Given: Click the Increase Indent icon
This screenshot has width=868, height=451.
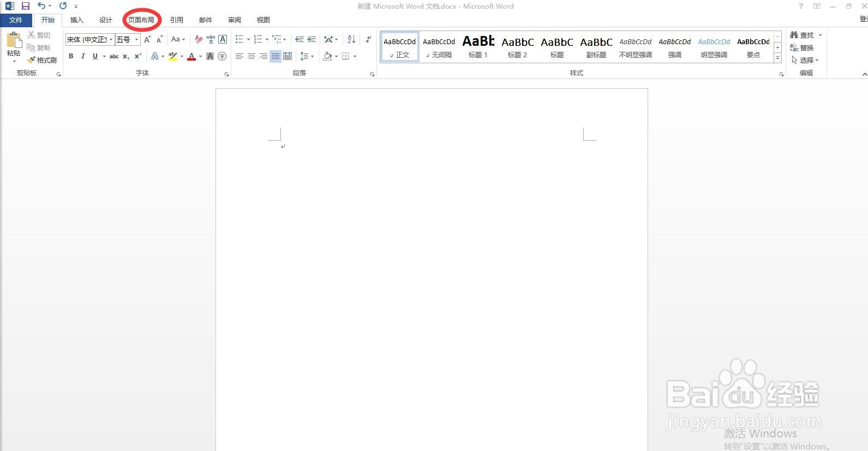Looking at the screenshot, I should [312, 39].
